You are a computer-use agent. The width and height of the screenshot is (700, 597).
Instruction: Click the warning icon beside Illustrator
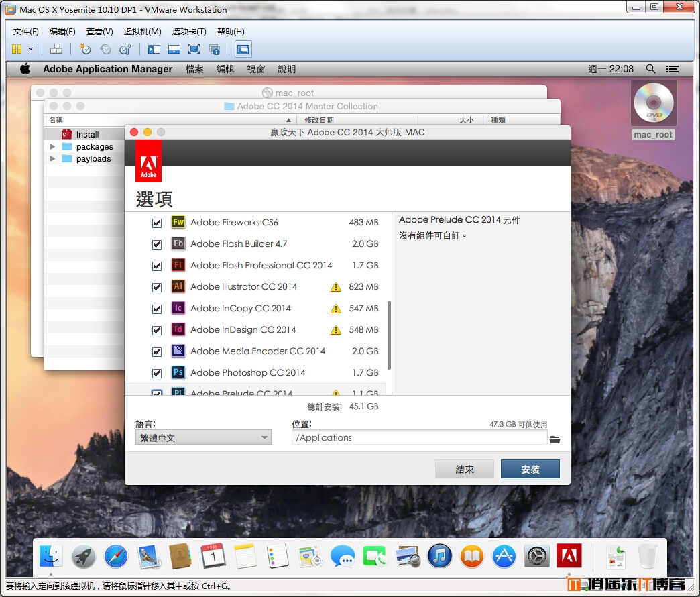pos(336,287)
